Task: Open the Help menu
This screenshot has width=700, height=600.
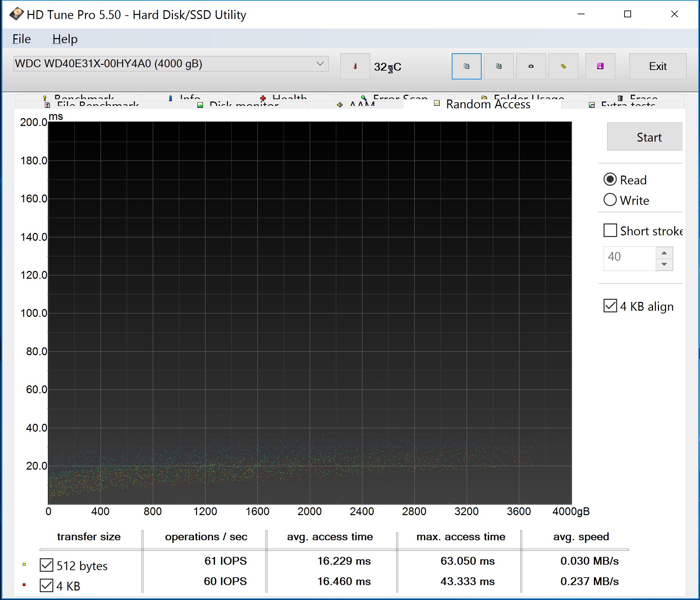Action: (x=65, y=39)
